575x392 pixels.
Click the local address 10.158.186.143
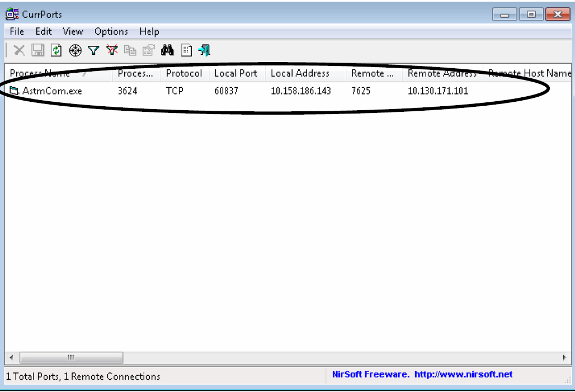click(x=301, y=91)
